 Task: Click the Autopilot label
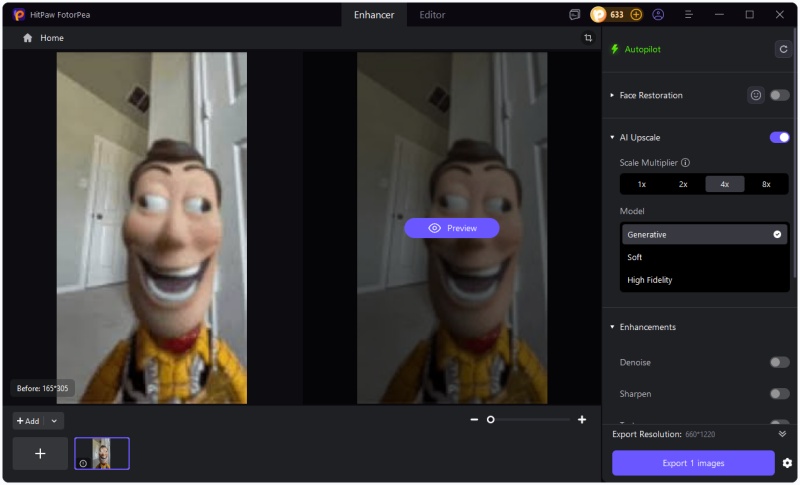click(x=642, y=49)
